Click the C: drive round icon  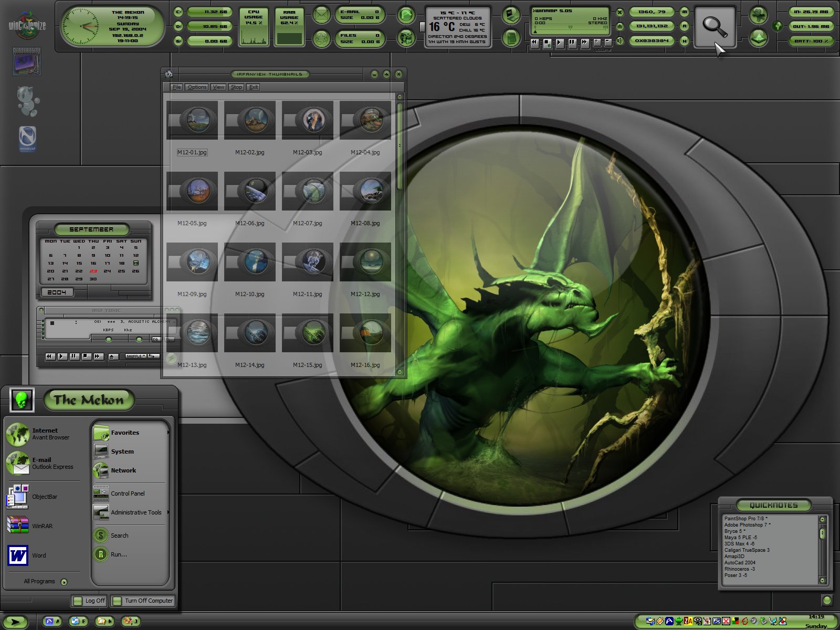coord(178,12)
